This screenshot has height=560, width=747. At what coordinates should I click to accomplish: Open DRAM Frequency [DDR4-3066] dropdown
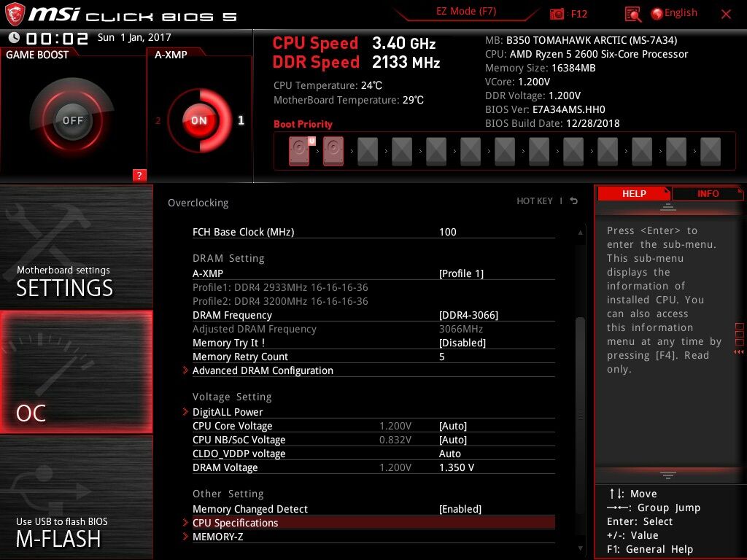click(x=468, y=315)
